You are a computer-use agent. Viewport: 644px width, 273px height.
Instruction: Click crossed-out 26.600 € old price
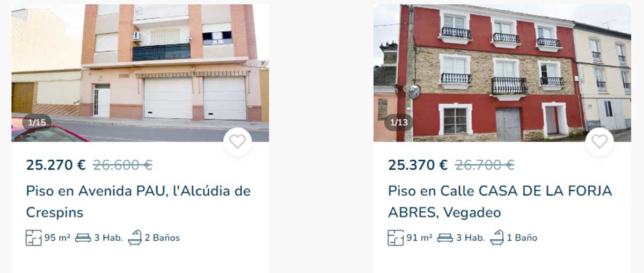[122, 165]
